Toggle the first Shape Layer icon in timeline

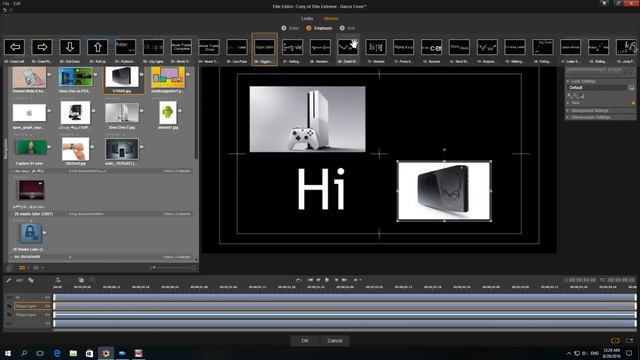click(9, 306)
